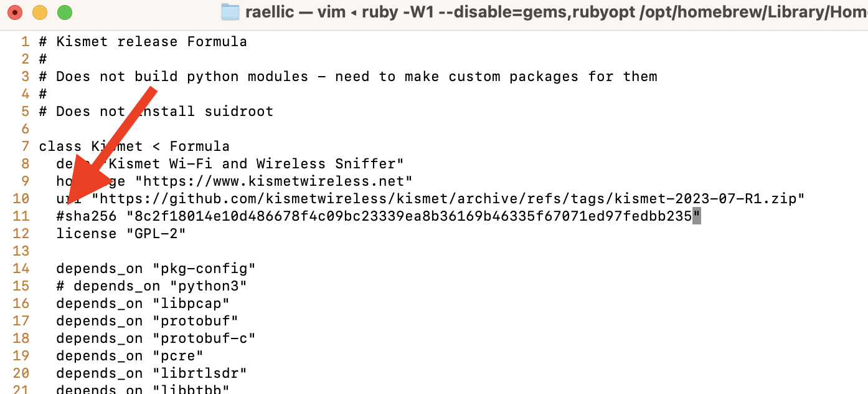Viewport: 868px width, 394px height.
Task: Select the depends_on "libpcap" line
Action: (x=143, y=304)
